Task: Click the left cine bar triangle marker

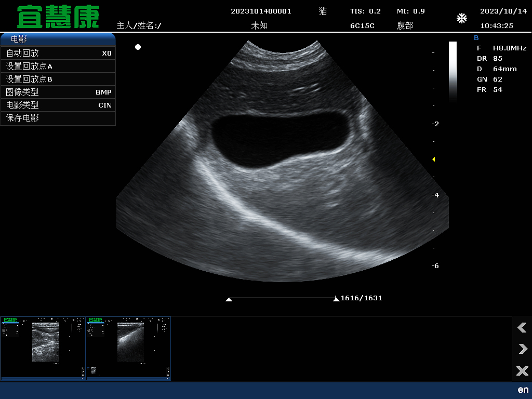Action: (229, 299)
